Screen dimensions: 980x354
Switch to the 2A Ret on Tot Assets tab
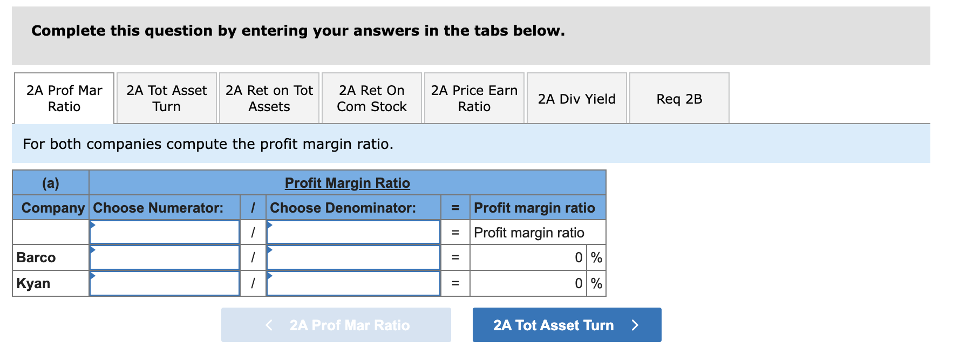(x=269, y=98)
